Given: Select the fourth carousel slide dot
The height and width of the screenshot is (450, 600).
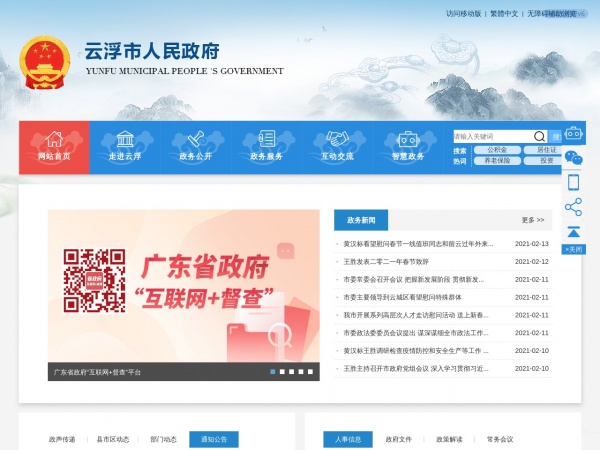Looking at the screenshot, I should tap(301, 372).
